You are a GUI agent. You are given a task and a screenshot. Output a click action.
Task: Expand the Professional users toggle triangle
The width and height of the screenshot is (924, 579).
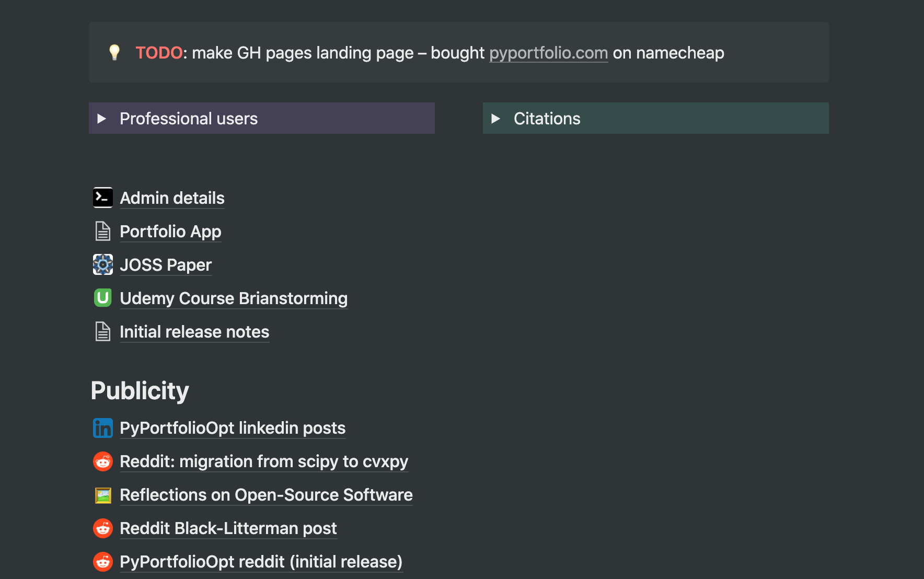point(102,119)
